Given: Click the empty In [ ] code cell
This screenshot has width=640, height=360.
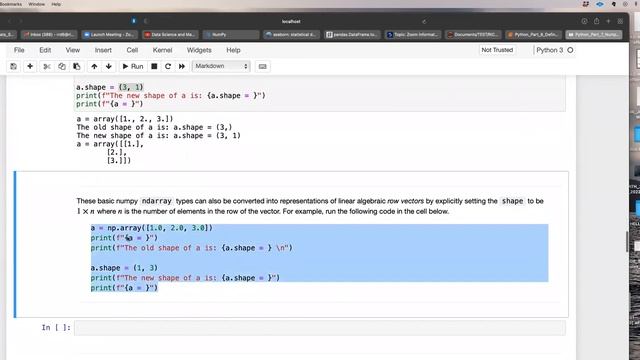Looking at the screenshot, I should [x=320, y=328].
